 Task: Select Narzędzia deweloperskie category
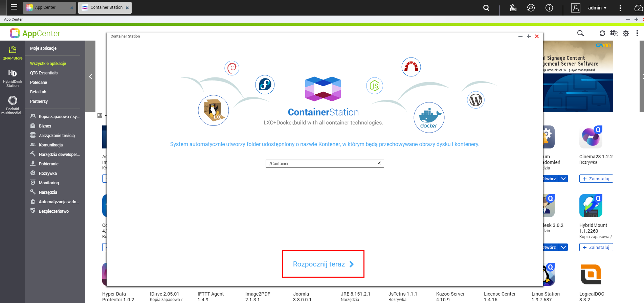pyautogui.click(x=55, y=154)
